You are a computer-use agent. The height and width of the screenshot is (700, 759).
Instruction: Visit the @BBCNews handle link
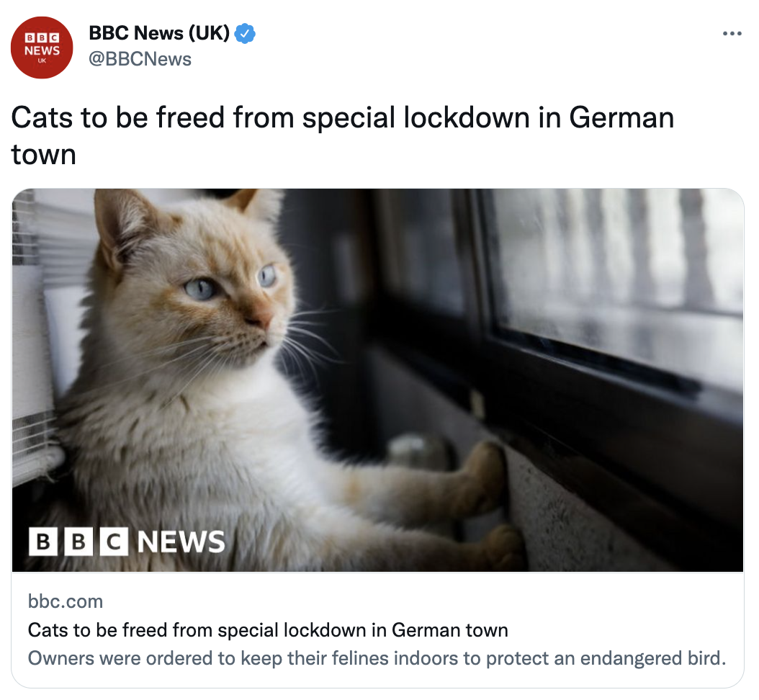click(x=140, y=59)
